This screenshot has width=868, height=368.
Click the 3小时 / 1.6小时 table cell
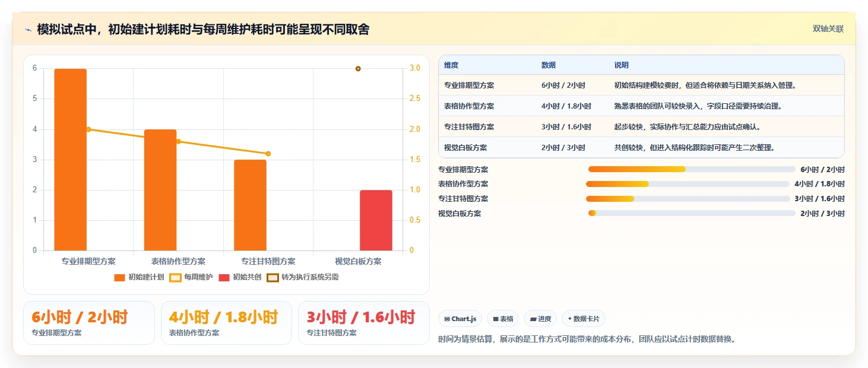pyautogui.click(x=566, y=127)
